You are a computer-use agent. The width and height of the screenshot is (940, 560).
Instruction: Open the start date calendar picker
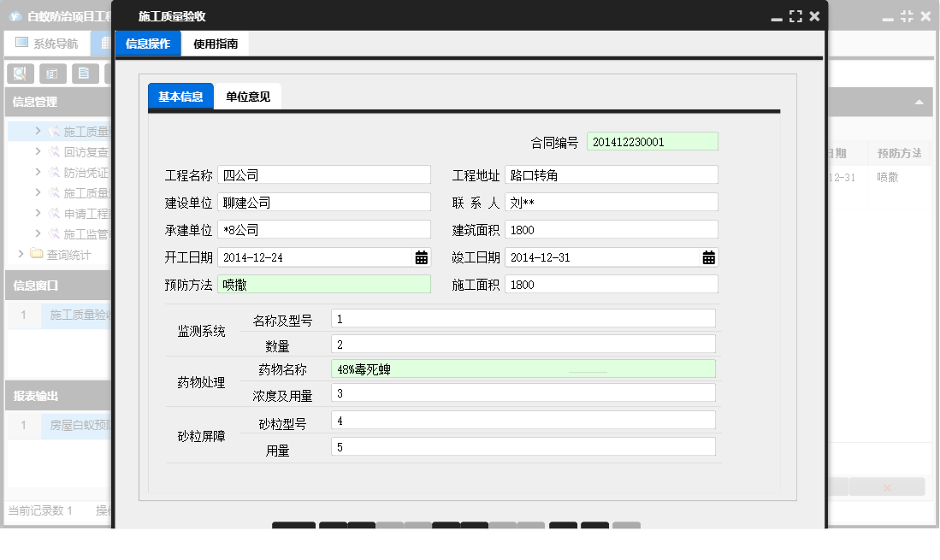pos(422,257)
